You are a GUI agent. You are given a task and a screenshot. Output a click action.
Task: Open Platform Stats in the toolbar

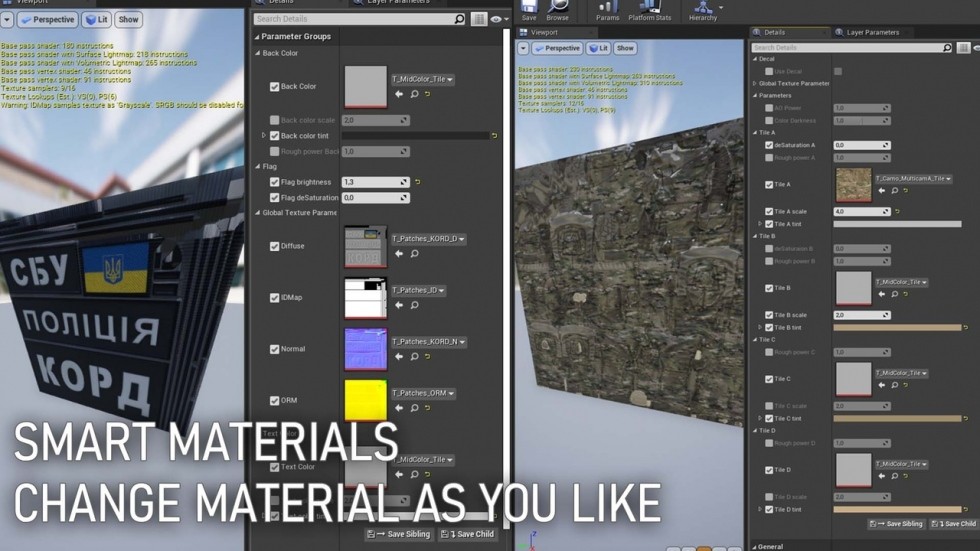point(649,11)
